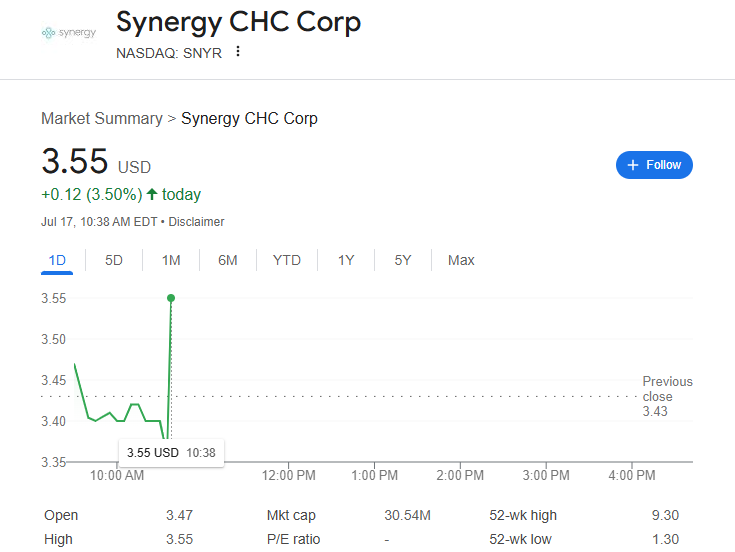Switch to the 5D chart range
The image size is (735, 552).
point(114,260)
